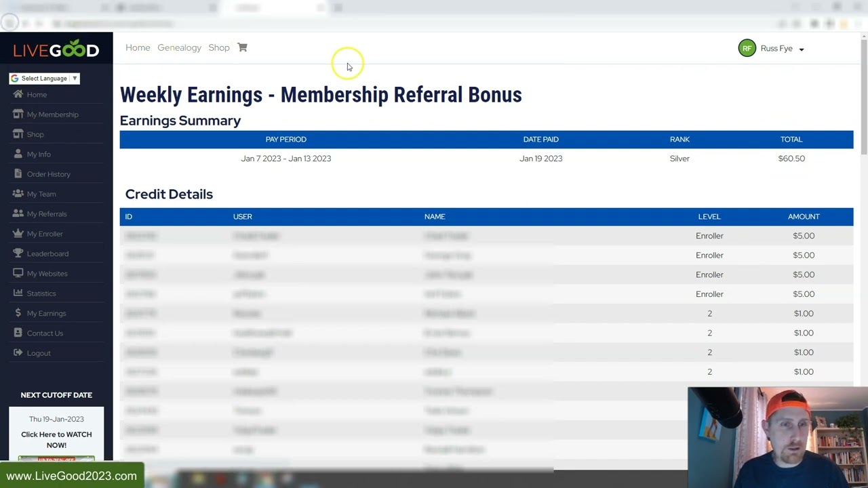Select Logout in the sidebar

[39, 353]
